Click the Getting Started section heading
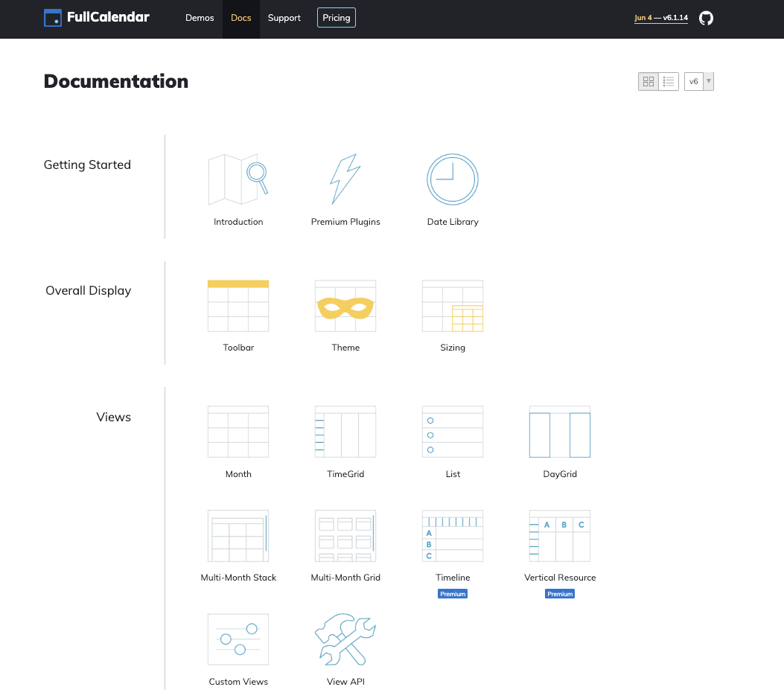Image resolution: width=784 pixels, height=690 pixels. 87,165
